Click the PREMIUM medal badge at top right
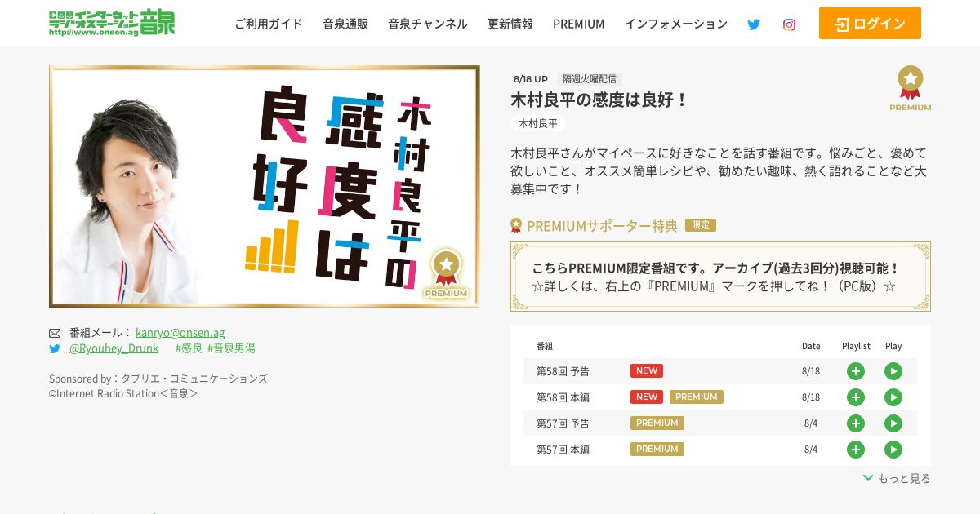The height and width of the screenshot is (514, 980). click(x=910, y=88)
